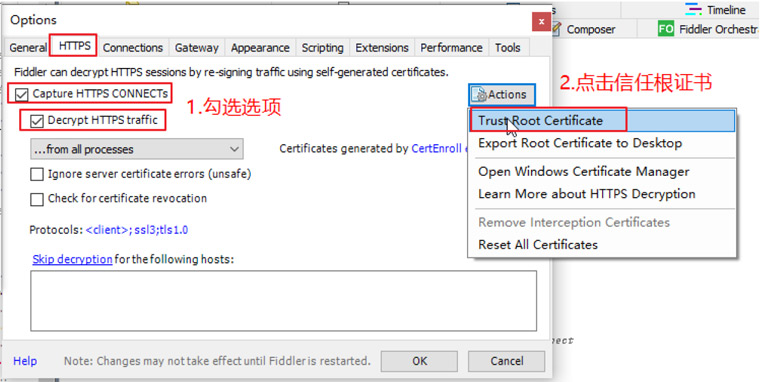Click the skip decryption hosts text box
Image resolution: width=760 pixels, height=382 pixels.
point(284,301)
